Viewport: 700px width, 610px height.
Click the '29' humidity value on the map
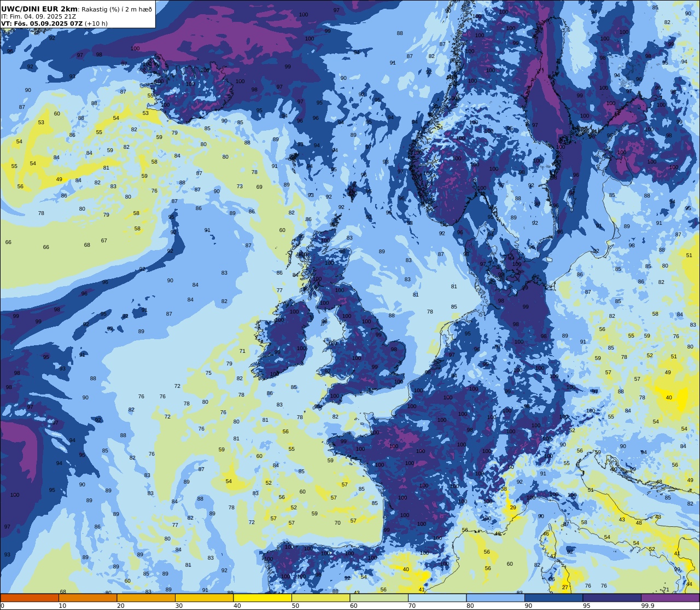[x=513, y=508]
